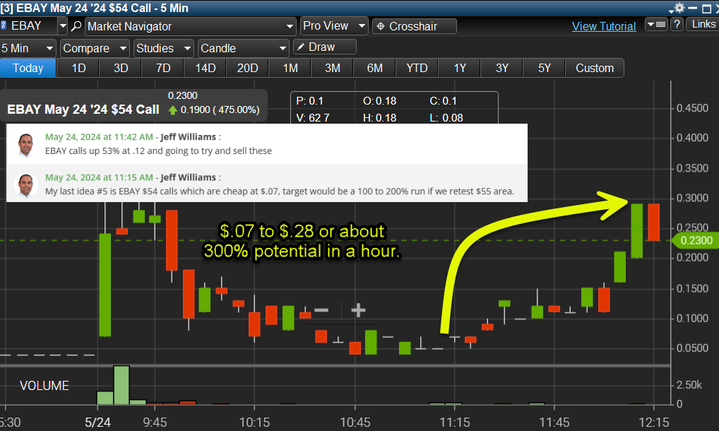Open the Compare dropdown
Image resolution: width=719 pixels, height=431 pixels.
[x=95, y=48]
